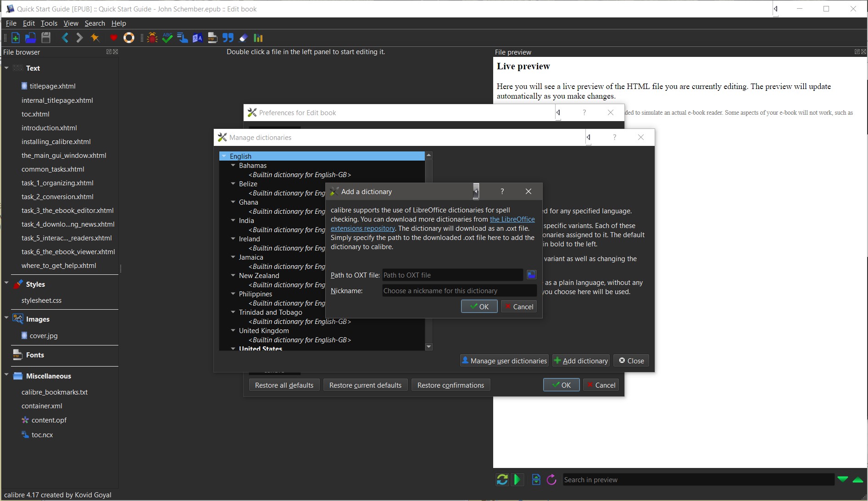Open the LibreOffice extensions repository link
Viewport: 868px width, 501px height.
(x=433, y=224)
